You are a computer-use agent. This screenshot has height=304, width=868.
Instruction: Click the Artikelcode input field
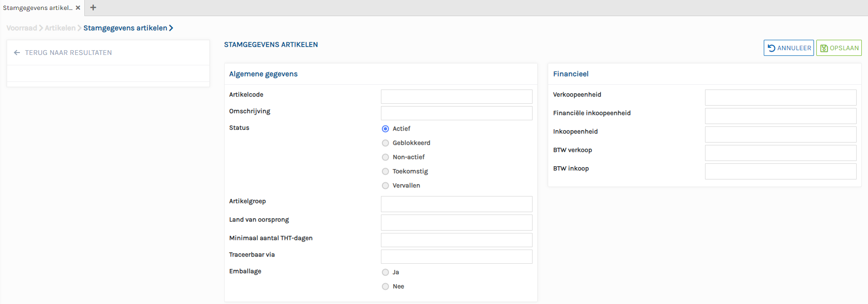click(x=456, y=97)
